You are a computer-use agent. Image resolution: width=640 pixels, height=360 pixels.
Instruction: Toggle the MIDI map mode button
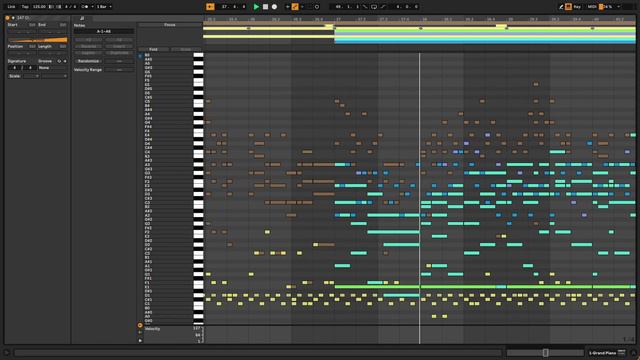click(592, 7)
